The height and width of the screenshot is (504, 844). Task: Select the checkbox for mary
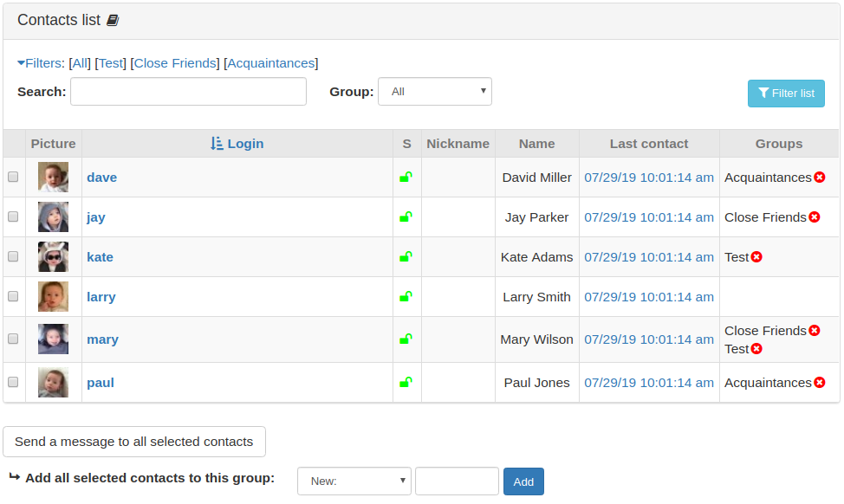click(x=13, y=339)
